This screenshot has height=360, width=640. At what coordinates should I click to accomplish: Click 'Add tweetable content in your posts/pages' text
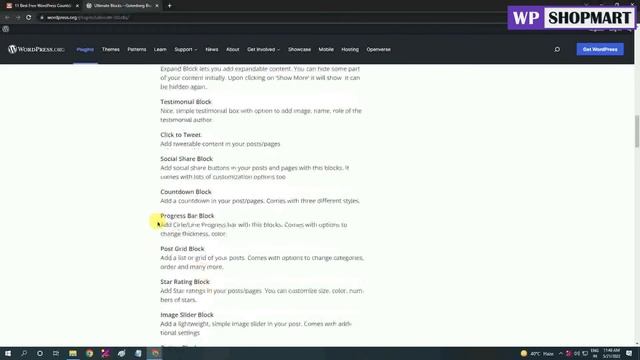pos(220,144)
